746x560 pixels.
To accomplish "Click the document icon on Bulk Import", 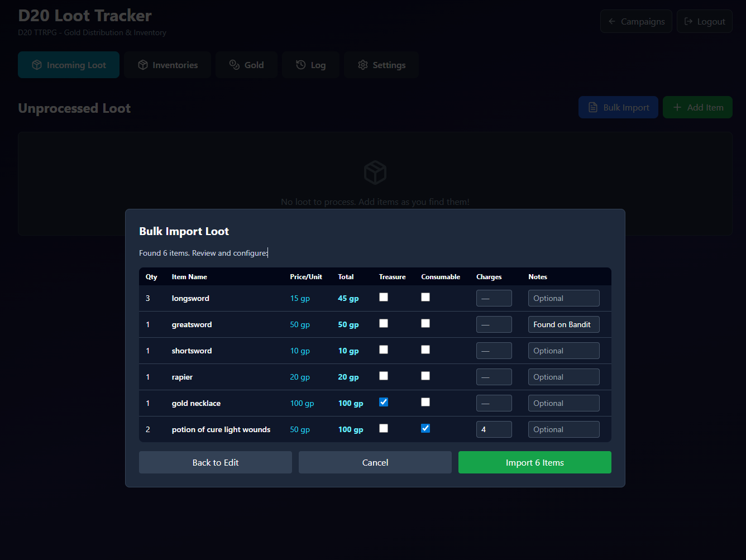I will [x=593, y=107].
